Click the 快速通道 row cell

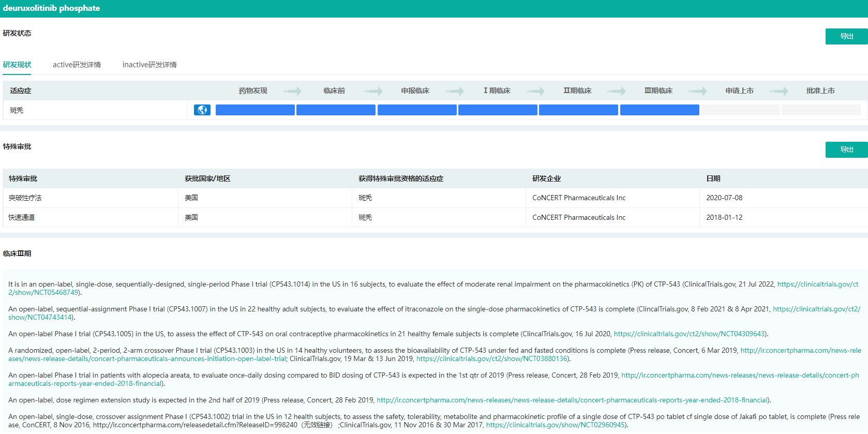(x=22, y=217)
